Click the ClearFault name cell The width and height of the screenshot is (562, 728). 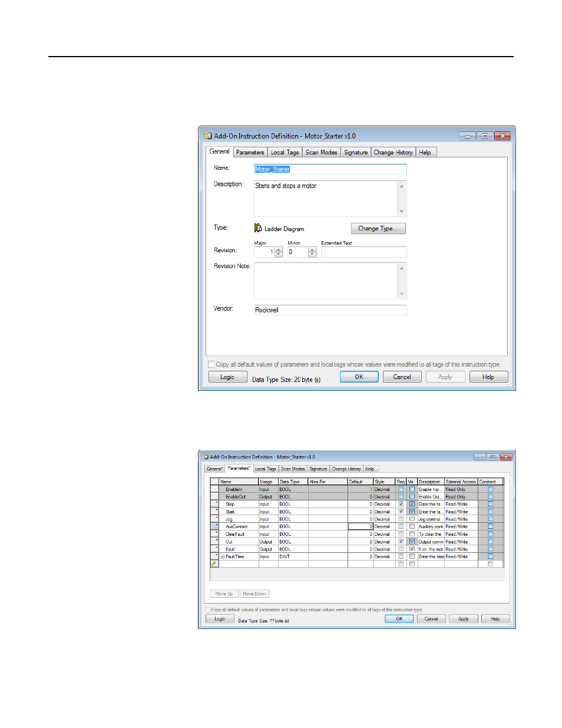(239, 534)
